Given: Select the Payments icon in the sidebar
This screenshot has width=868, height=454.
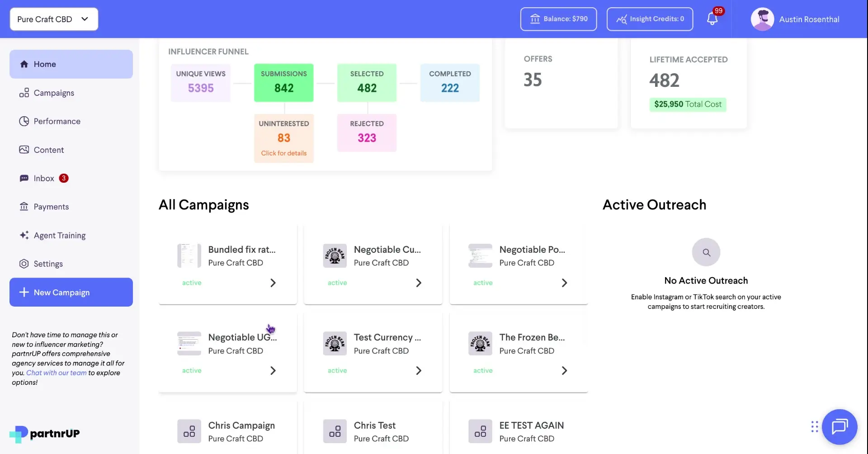Looking at the screenshot, I should click(x=24, y=207).
